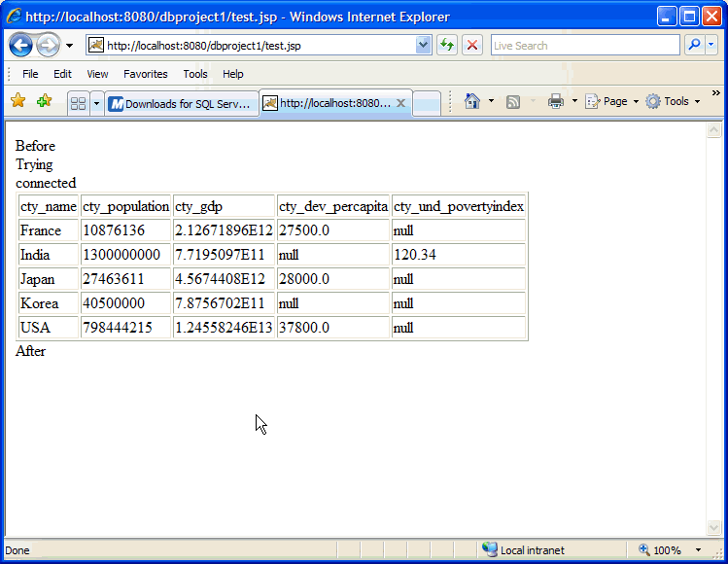Screen dimensions: 728x564
Task: Open Favorites Center with the star icon
Action: (x=17, y=101)
